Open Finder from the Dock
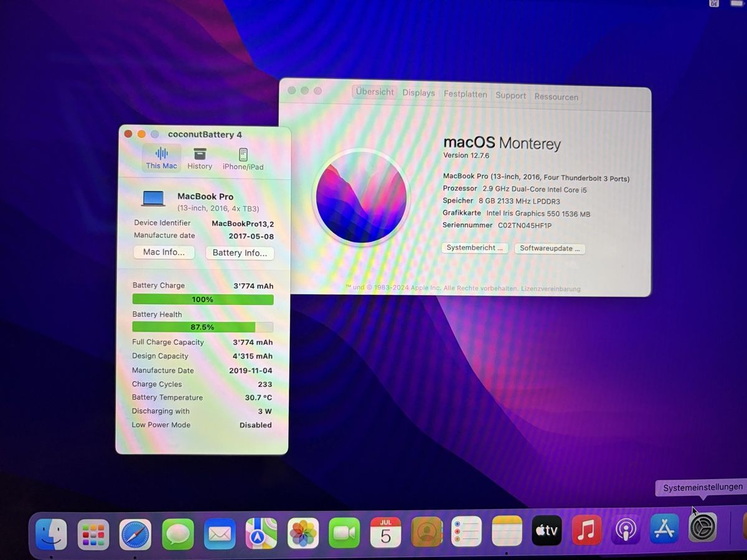 tap(51, 534)
